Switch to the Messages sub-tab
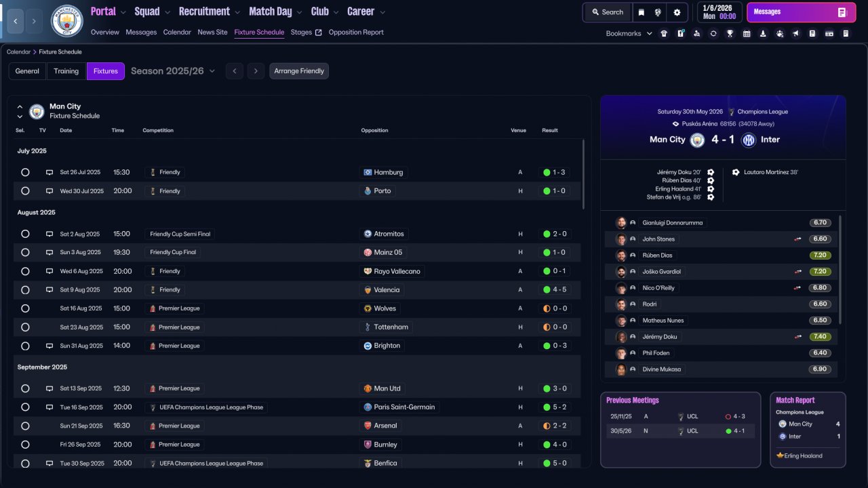Image resolution: width=868 pixels, height=488 pixels. tap(141, 33)
